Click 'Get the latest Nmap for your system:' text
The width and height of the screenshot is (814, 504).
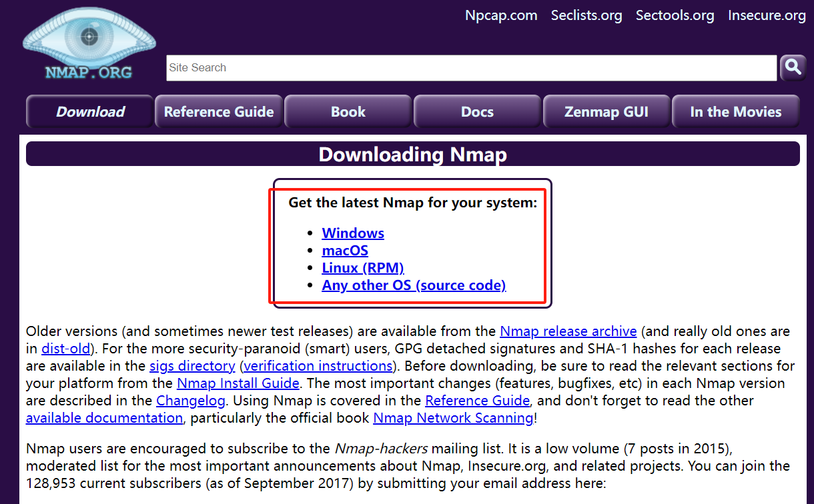click(413, 203)
